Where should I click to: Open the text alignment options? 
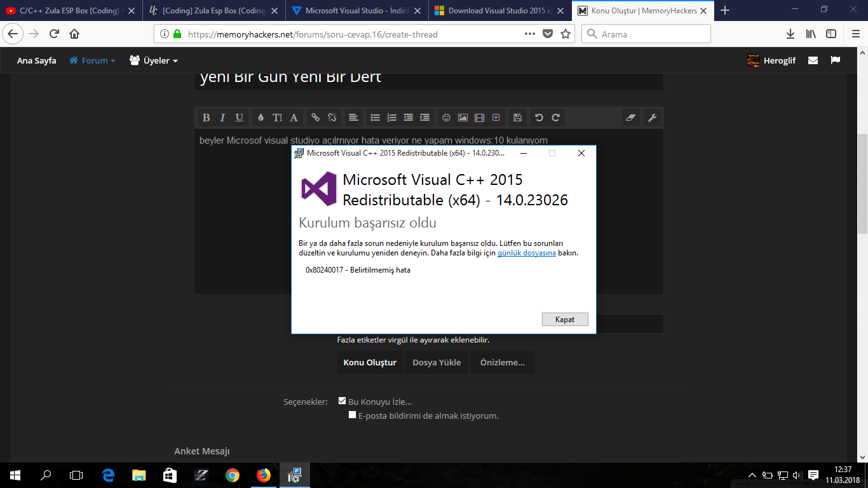(353, 118)
